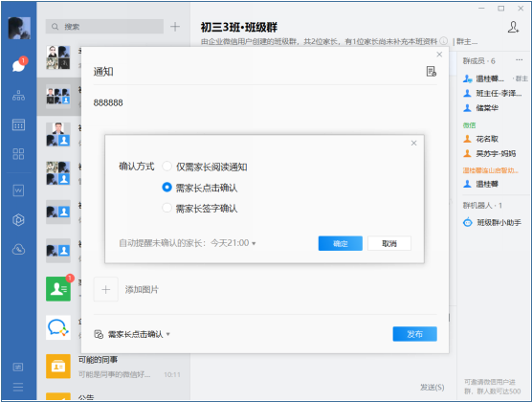Open the 可能的同事 conversation
This screenshot has height=402, width=532.
pos(113,367)
